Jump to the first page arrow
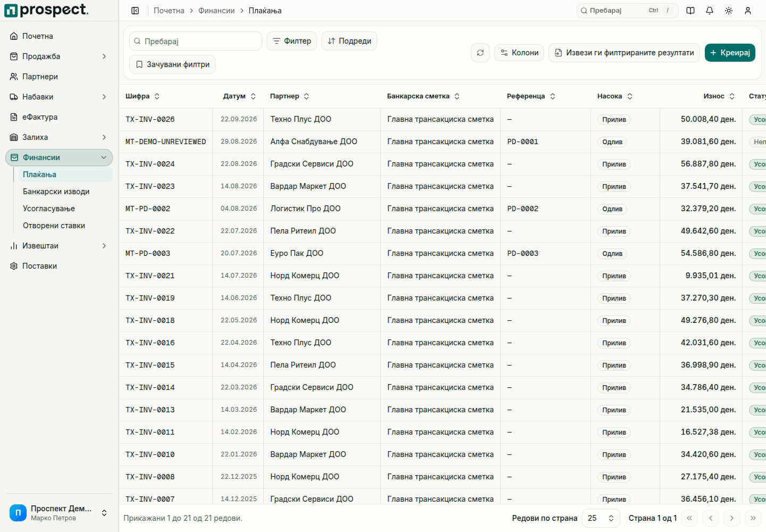 [x=689, y=518]
